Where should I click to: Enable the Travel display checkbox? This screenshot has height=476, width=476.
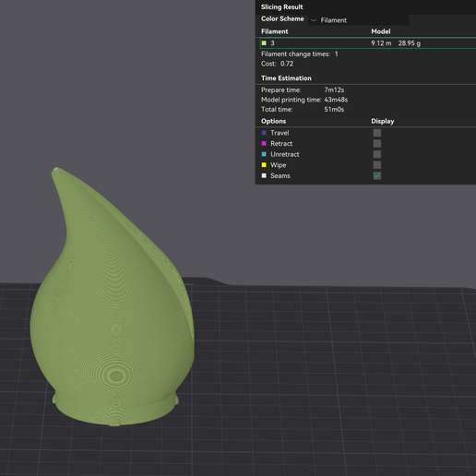click(377, 133)
